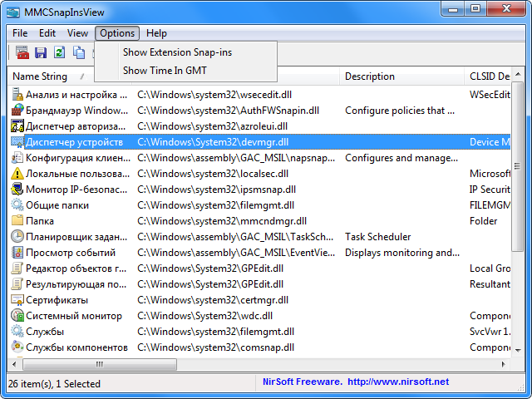Click the gear icon beside Службы
Screen dimensions: 532x399
pos(17,332)
